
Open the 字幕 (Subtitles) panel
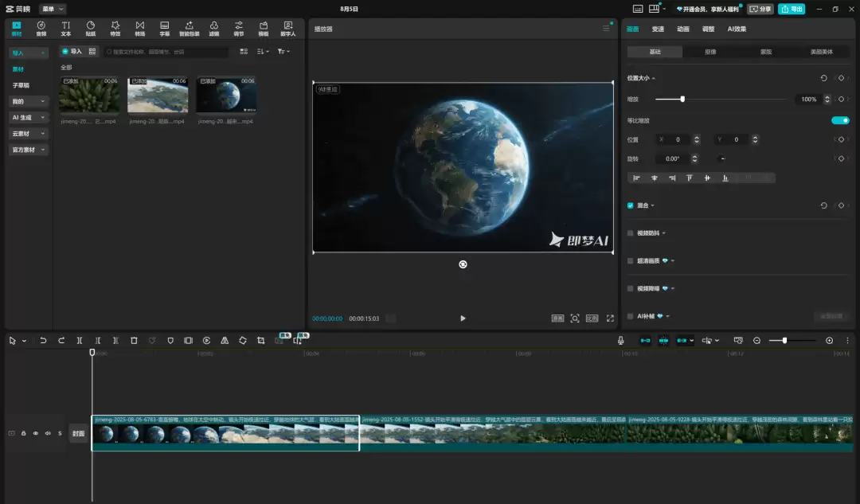coord(165,29)
